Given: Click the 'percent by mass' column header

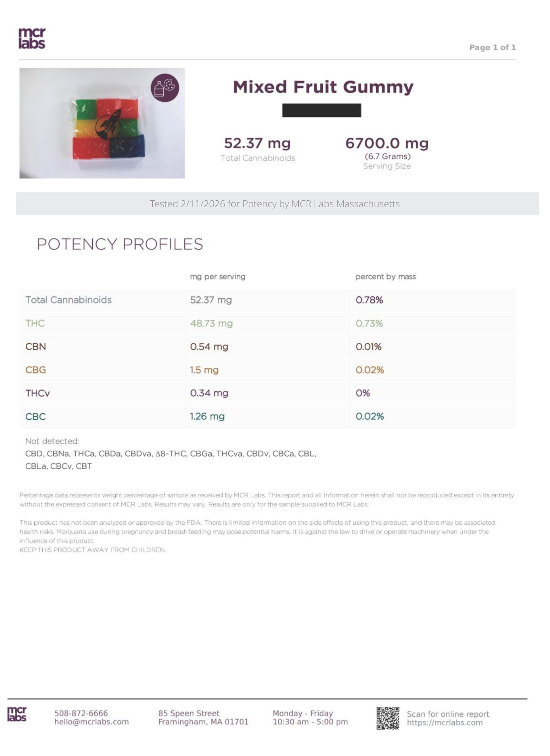Looking at the screenshot, I should [x=385, y=277].
